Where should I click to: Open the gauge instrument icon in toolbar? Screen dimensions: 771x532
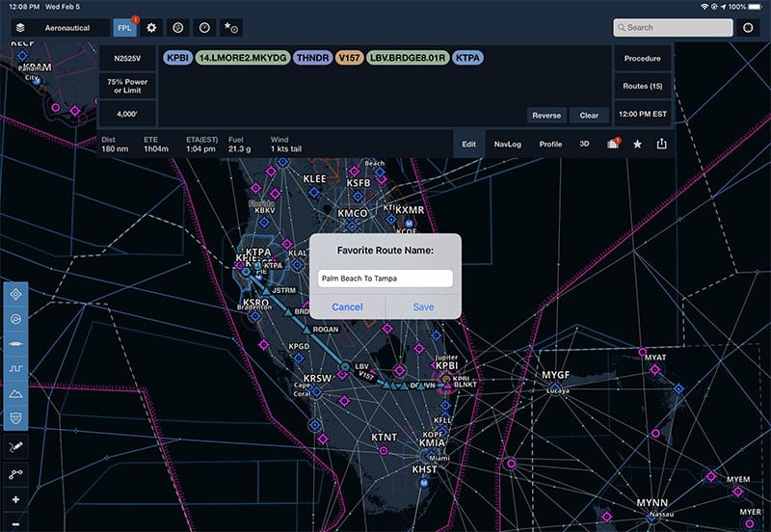204,28
